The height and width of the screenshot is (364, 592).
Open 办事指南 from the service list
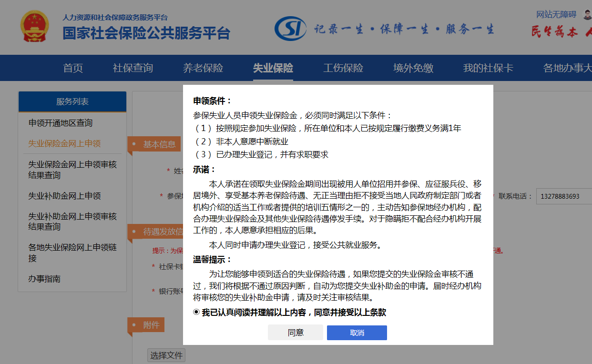(44, 279)
